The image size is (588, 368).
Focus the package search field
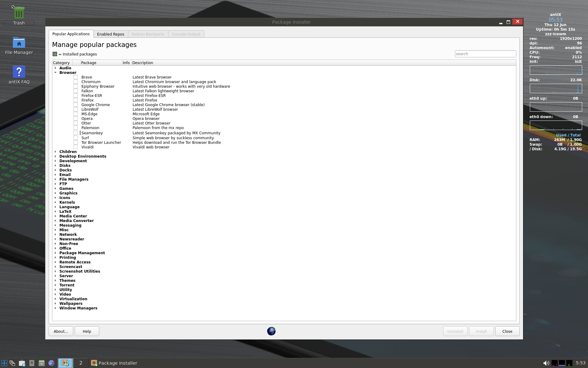pyautogui.click(x=485, y=54)
